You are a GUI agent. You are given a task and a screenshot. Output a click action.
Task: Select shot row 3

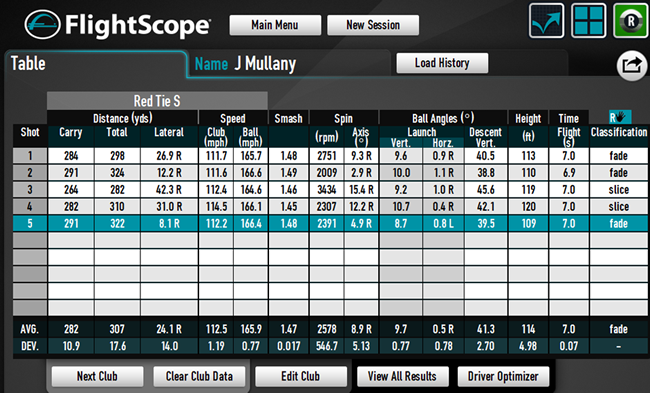coord(330,190)
